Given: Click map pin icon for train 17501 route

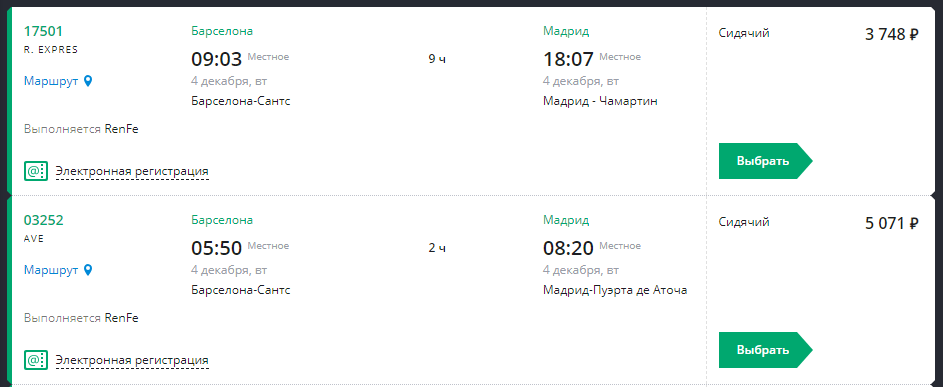Looking at the screenshot, I should [x=88, y=81].
